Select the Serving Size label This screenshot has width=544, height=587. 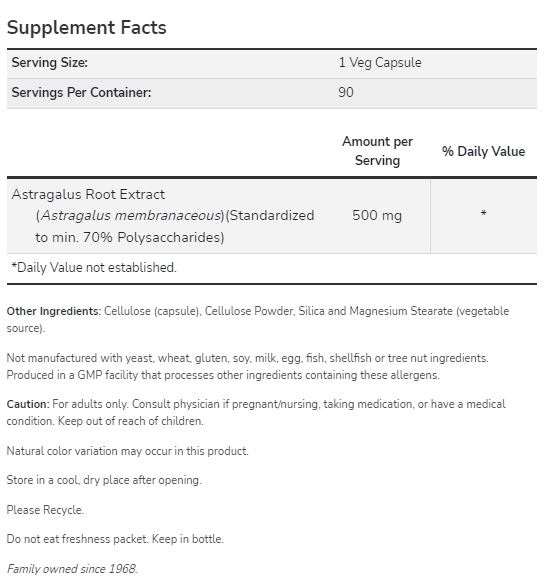[49, 63]
